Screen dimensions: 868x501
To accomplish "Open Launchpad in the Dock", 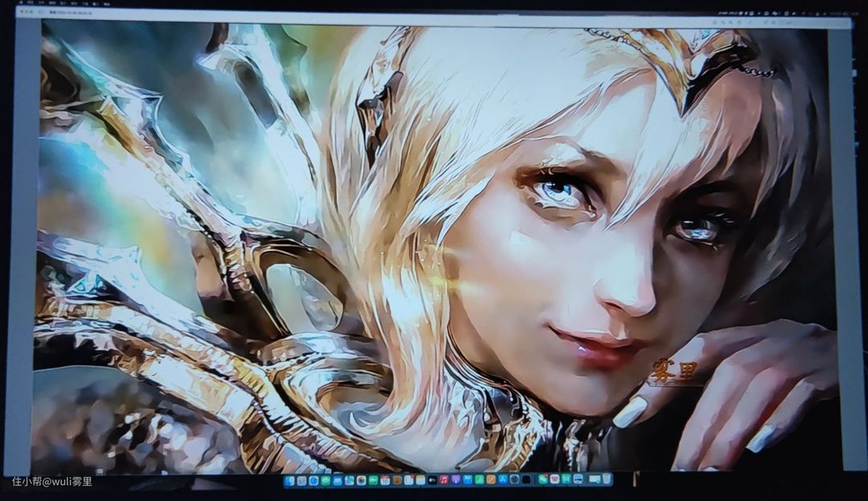I will click(301, 480).
